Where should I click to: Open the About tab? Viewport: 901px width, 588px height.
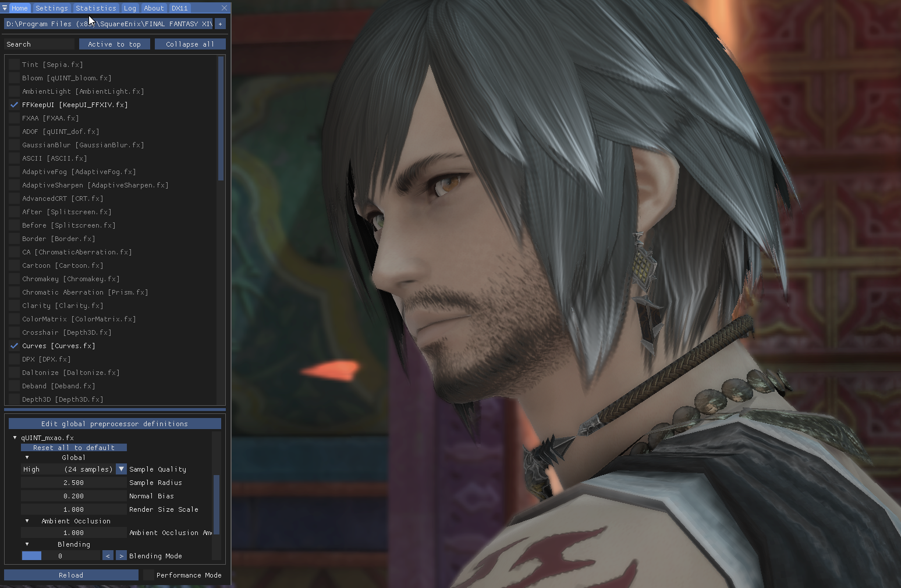[x=154, y=8]
